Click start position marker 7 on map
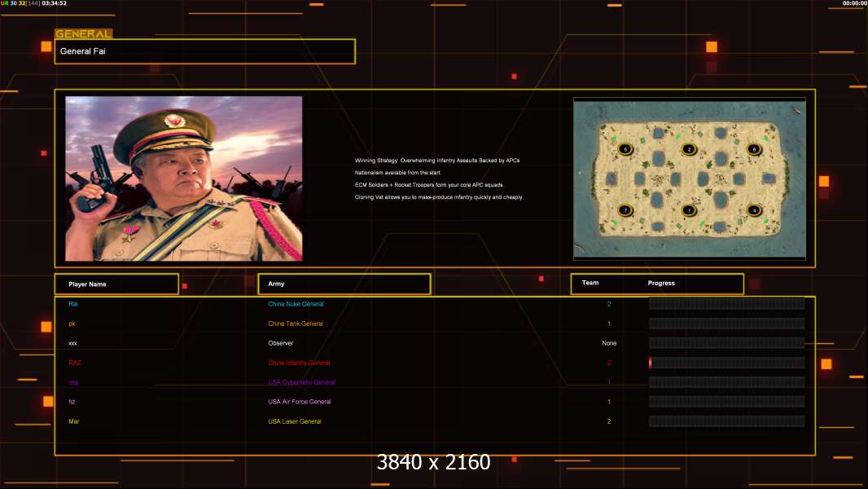Viewport: 868px width, 489px height. click(x=625, y=210)
